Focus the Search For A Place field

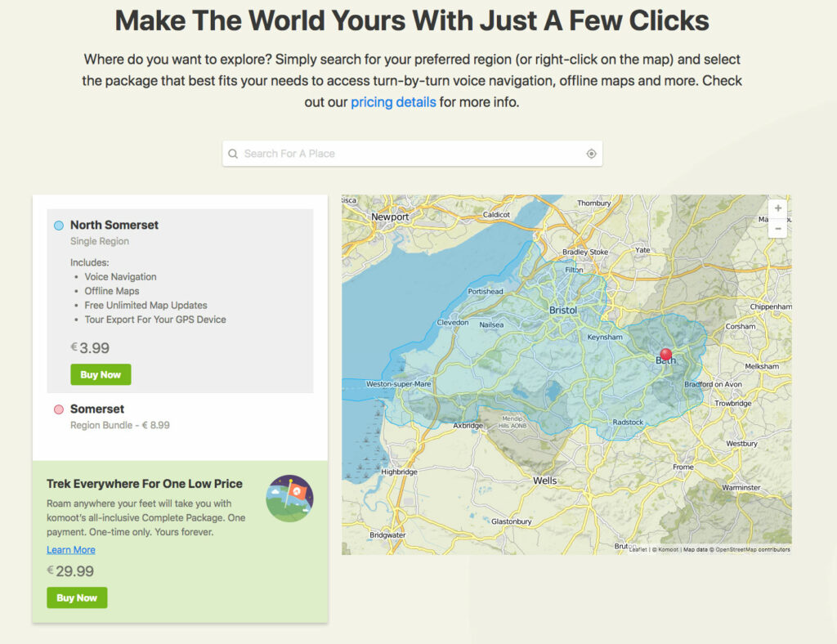pos(412,154)
